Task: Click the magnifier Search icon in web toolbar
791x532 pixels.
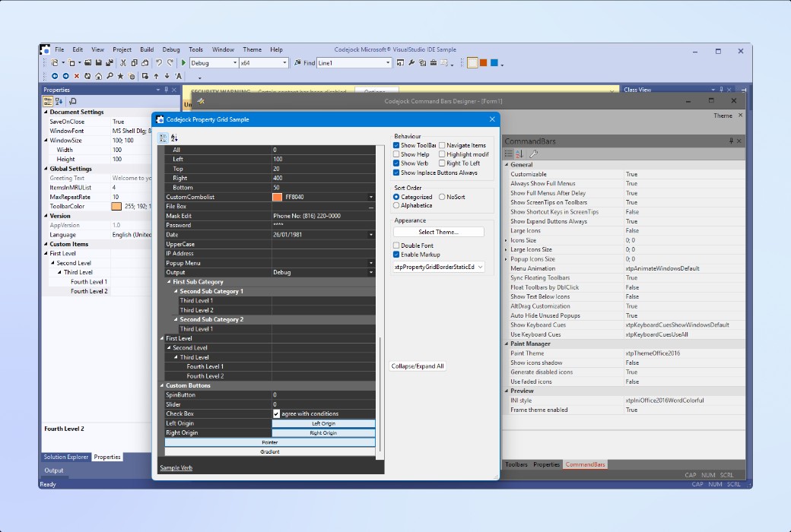Action: pos(110,76)
